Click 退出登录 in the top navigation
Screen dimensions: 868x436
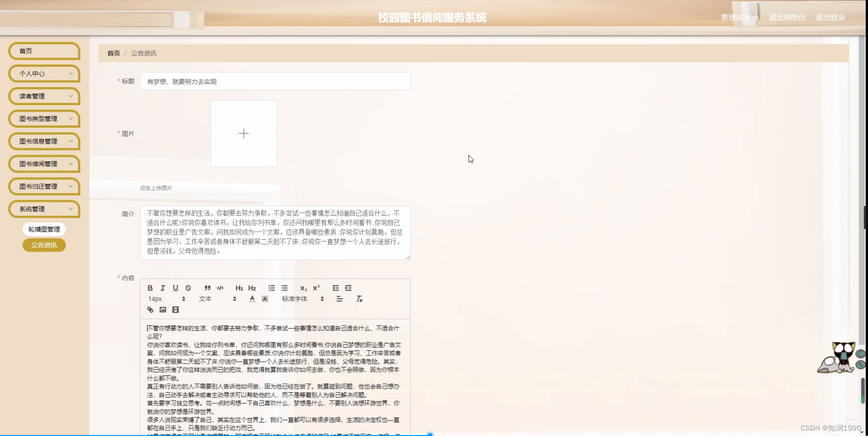point(830,17)
